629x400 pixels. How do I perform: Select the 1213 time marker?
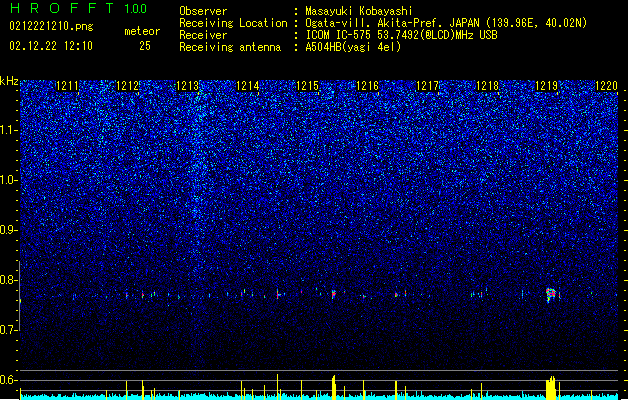click(x=187, y=86)
